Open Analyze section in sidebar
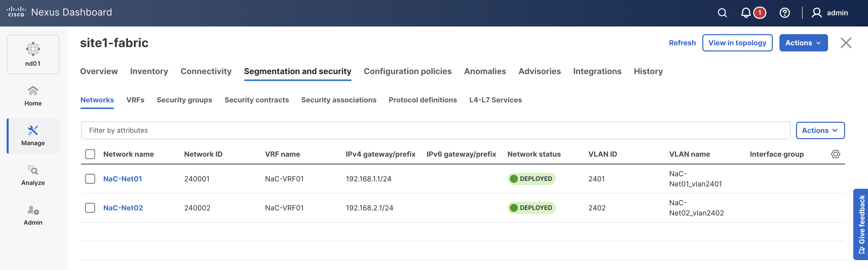 tap(33, 175)
